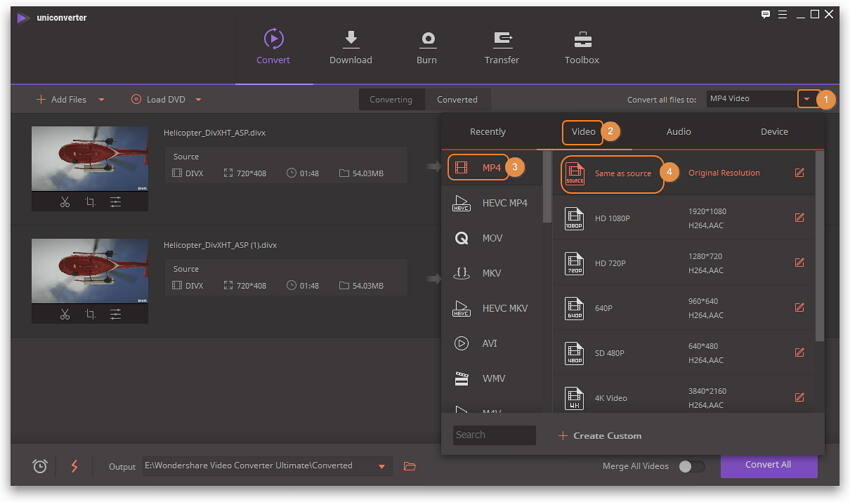Image resolution: width=850 pixels, height=502 pixels.
Task: Expand the Load DVD dropdown arrow
Action: (198, 100)
